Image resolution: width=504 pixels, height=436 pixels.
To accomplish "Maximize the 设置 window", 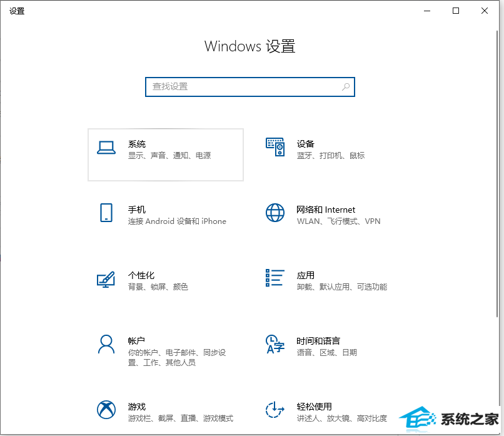I will click(456, 11).
